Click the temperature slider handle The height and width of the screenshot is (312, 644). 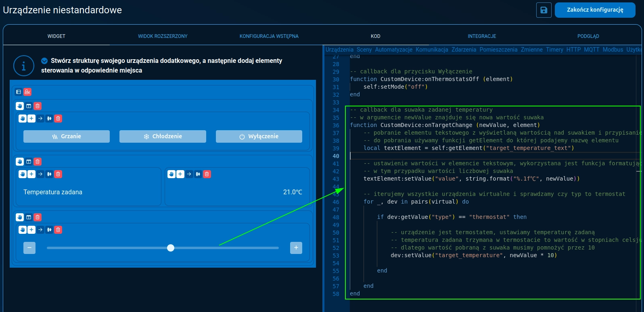tap(171, 248)
